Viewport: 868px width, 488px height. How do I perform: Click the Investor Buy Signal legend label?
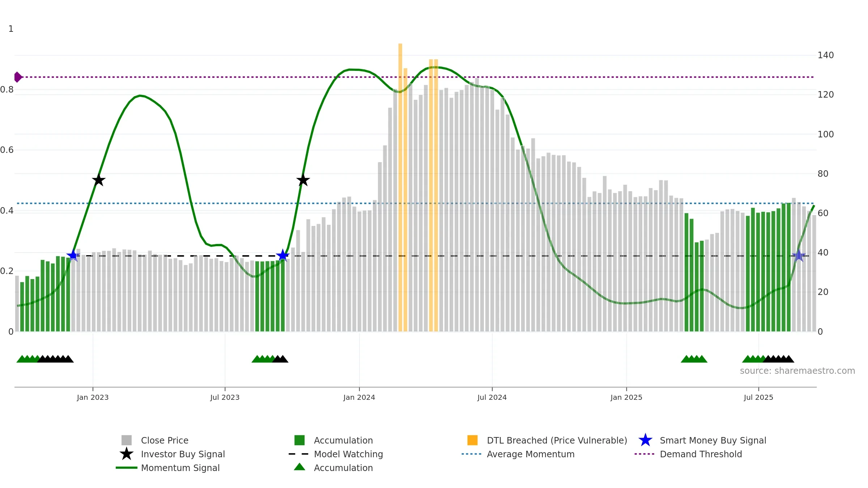[x=183, y=454]
